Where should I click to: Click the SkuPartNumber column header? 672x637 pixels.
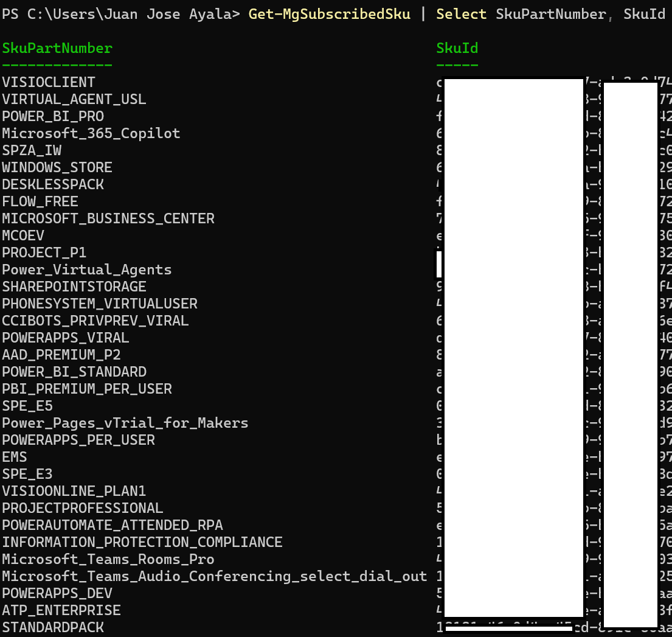[57, 48]
